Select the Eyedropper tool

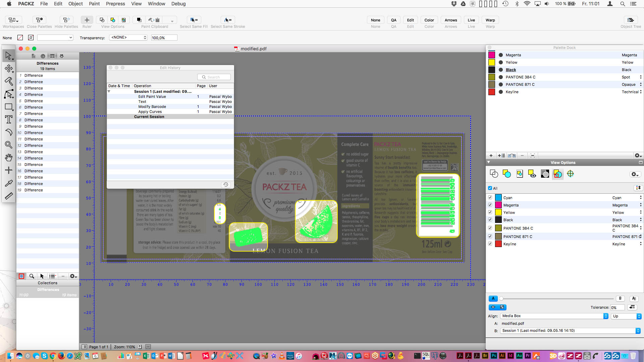(x=8, y=183)
